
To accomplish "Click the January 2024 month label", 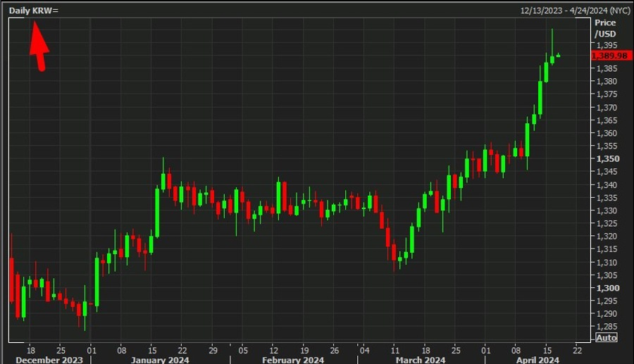I will 160,360.
